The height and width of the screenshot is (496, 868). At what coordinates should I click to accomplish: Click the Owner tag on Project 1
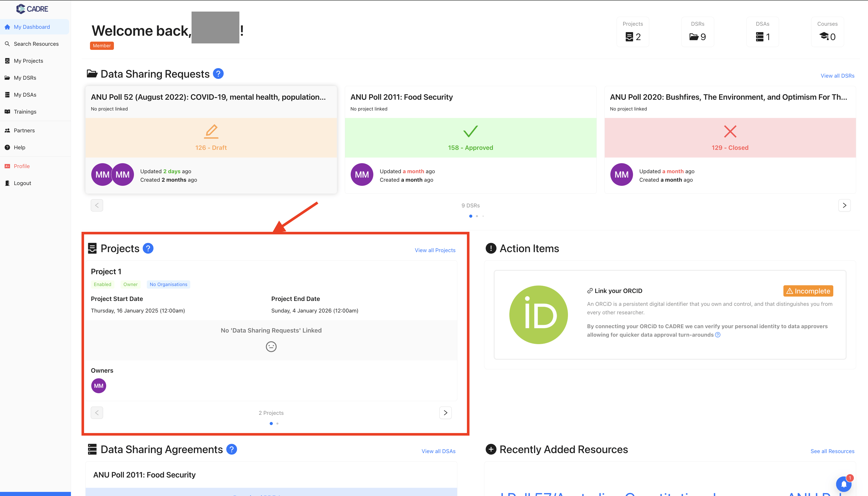[x=130, y=284]
